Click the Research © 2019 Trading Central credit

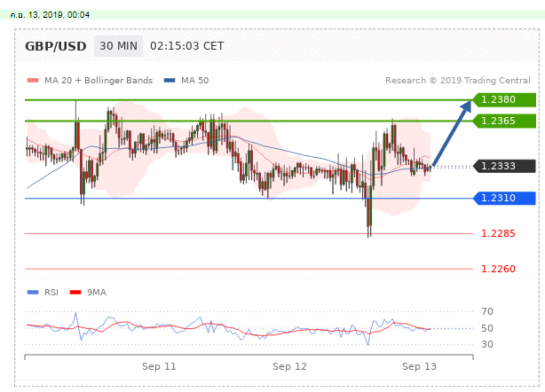[x=458, y=81]
